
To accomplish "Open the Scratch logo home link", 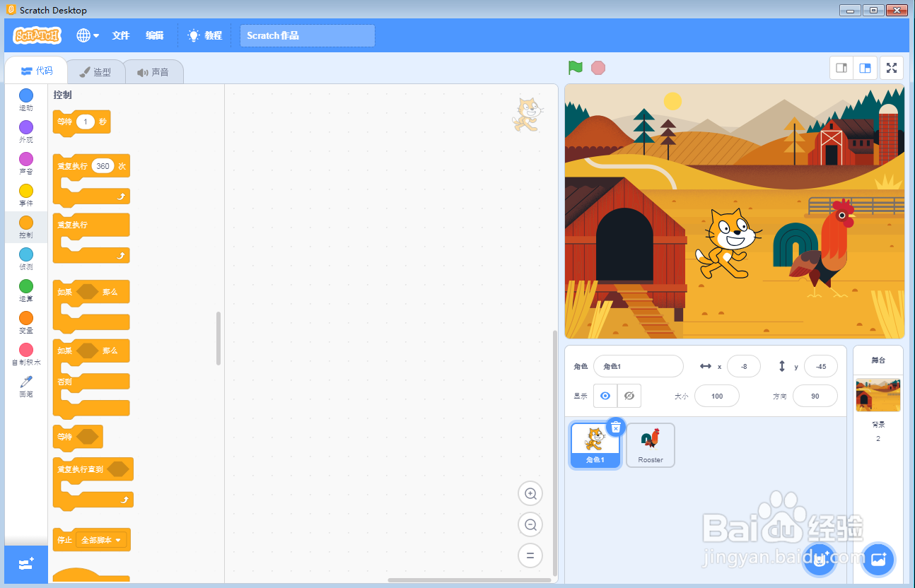I will pyautogui.click(x=37, y=35).
